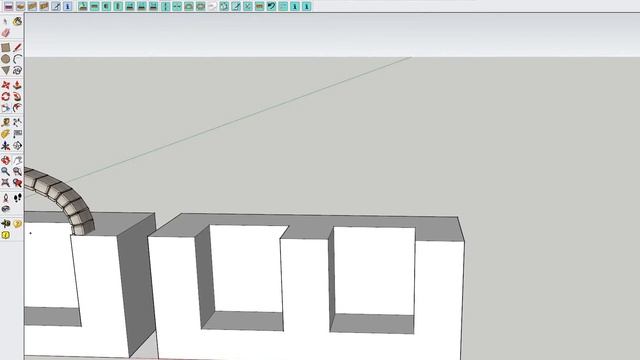
Task: Choose the Orbit camera tool
Action: pyautogui.click(x=5, y=160)
